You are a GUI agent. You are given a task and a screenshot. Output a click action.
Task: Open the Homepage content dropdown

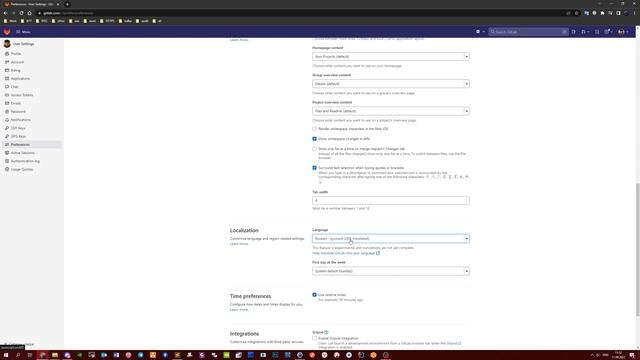391,57
